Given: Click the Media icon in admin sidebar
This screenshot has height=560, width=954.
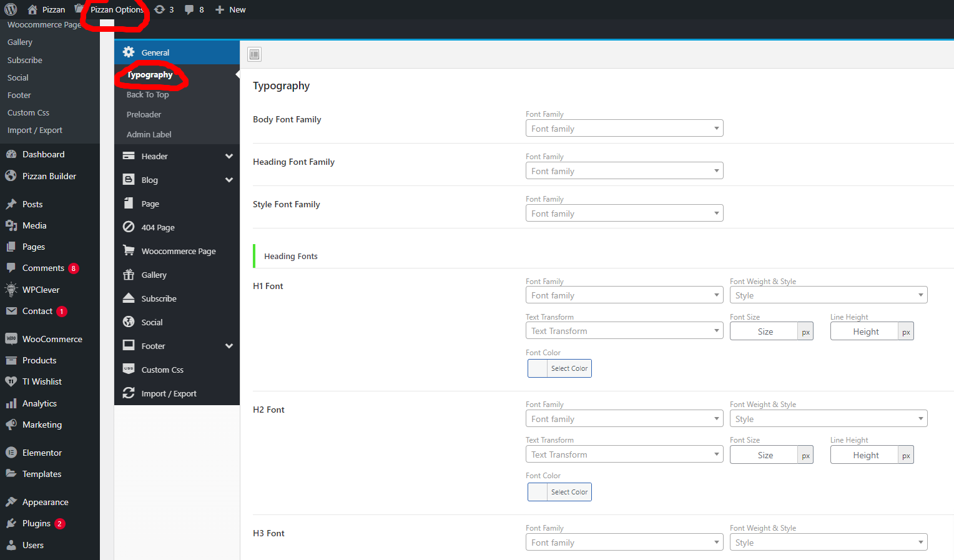Looking at the screenshot, I should pyautogui.click(x=11, y=225).
